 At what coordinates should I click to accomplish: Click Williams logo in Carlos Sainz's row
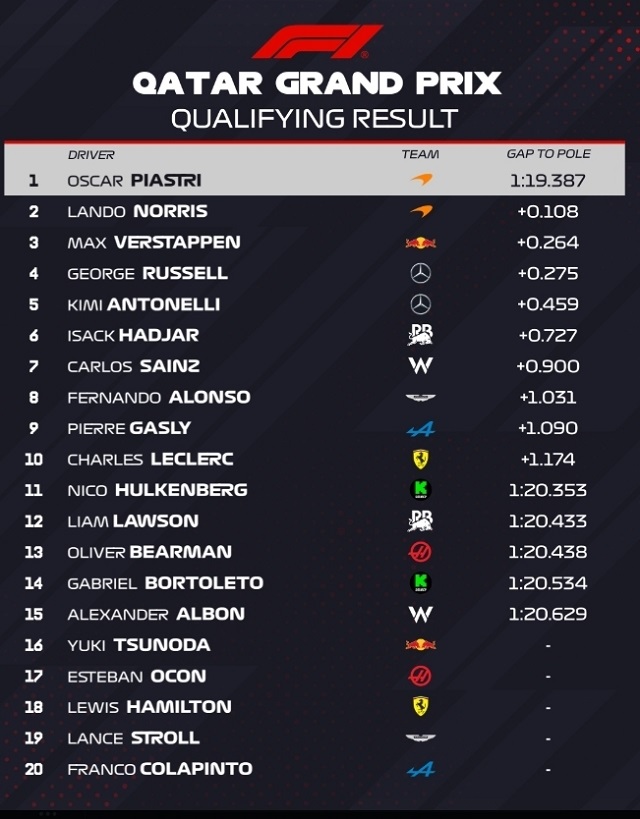point(421,366)
